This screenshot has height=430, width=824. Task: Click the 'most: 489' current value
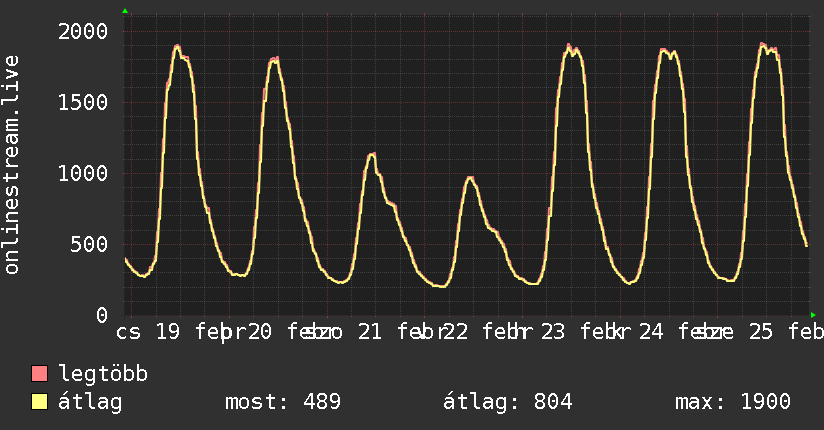click(x=283, y=402)
